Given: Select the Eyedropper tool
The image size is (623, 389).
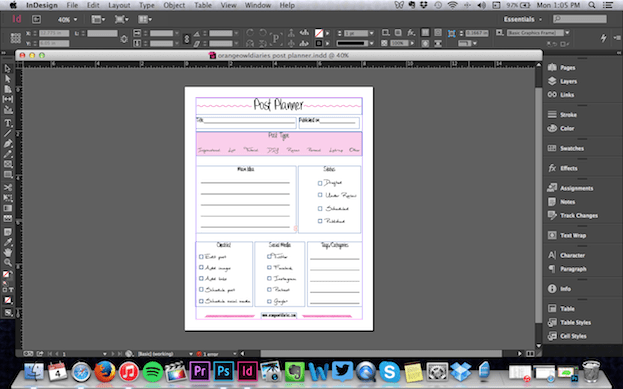Looking at the screenshot, I should [8, 242].
